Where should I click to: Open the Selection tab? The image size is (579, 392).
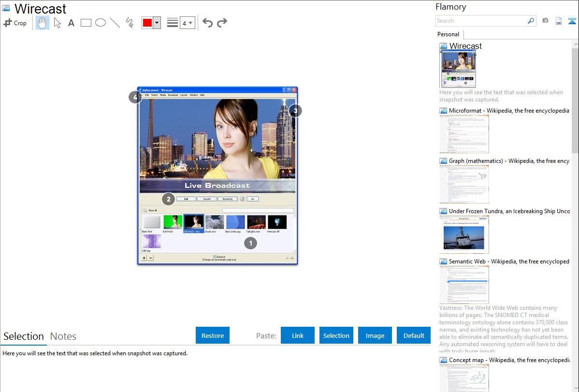point(24,336)
